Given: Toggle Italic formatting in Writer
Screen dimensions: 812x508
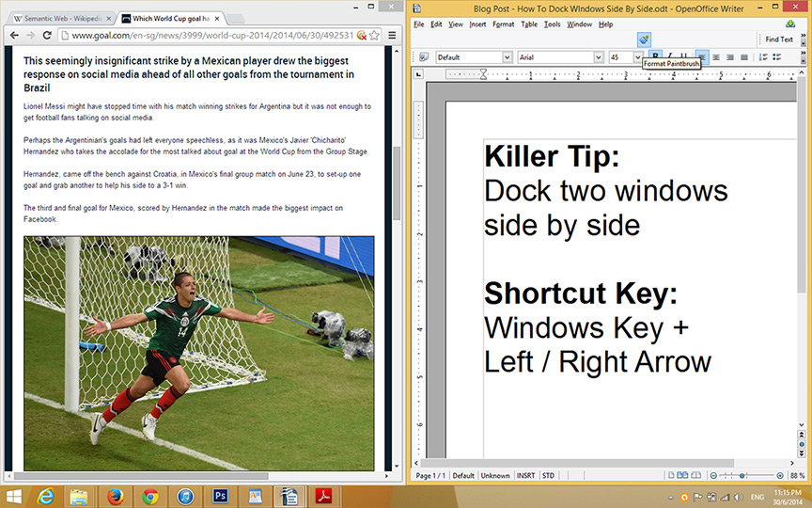Looking at the screenshot, I should point(669,55).
